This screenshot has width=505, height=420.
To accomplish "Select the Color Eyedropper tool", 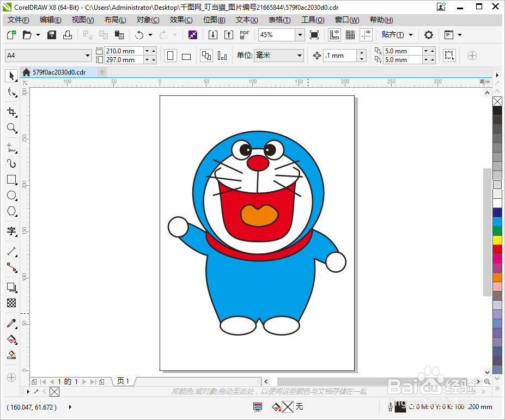I will pos(11,322).
